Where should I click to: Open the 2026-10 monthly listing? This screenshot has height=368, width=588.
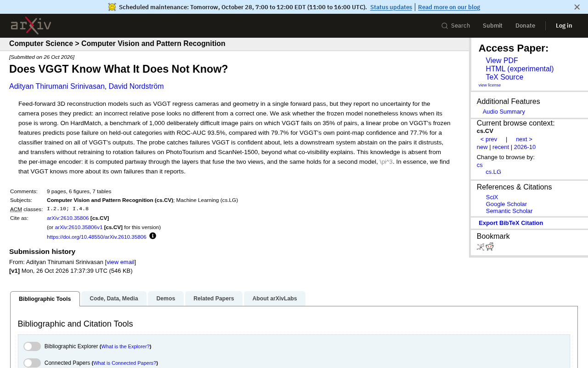pos(525,147)
